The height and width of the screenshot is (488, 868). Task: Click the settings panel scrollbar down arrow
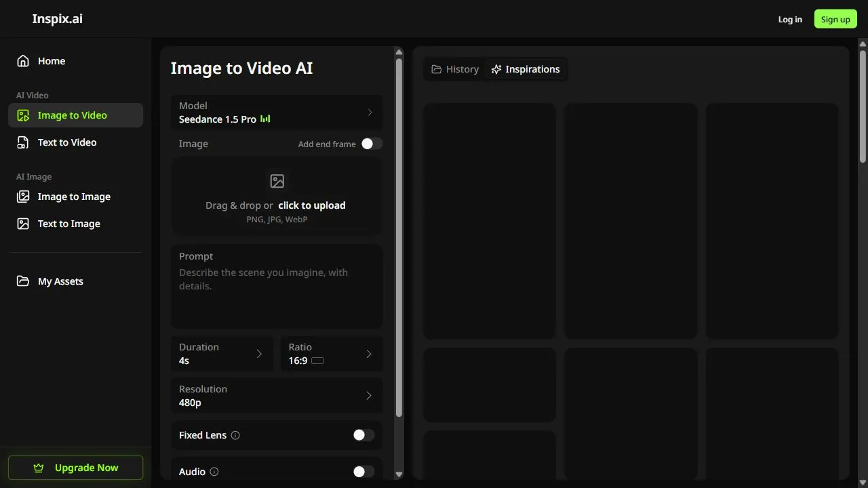tap(399, 474)
